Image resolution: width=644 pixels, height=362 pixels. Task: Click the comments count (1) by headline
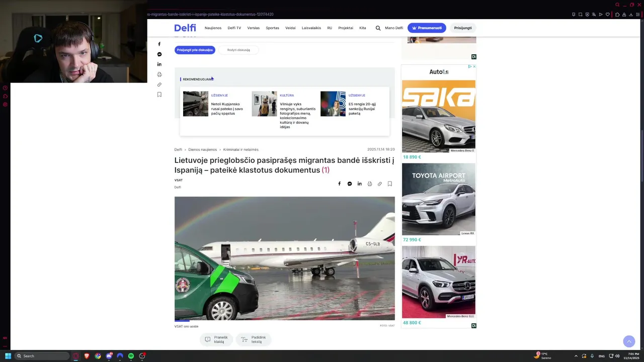pos(326,170)
